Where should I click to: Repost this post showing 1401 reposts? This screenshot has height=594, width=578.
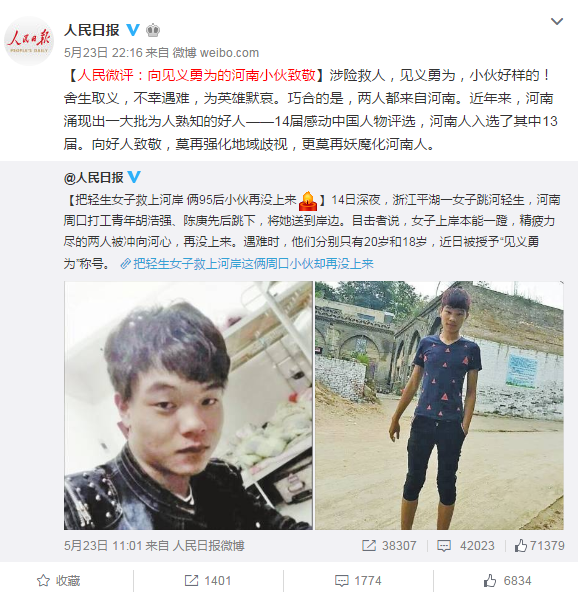(x=208, y=581)
